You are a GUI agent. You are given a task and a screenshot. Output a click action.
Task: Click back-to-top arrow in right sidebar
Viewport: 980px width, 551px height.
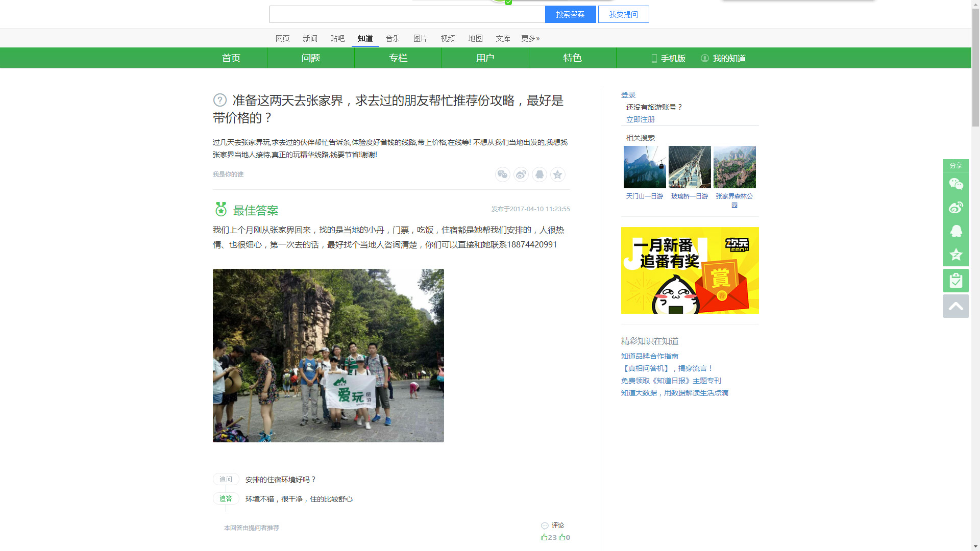tap(956, 306)
